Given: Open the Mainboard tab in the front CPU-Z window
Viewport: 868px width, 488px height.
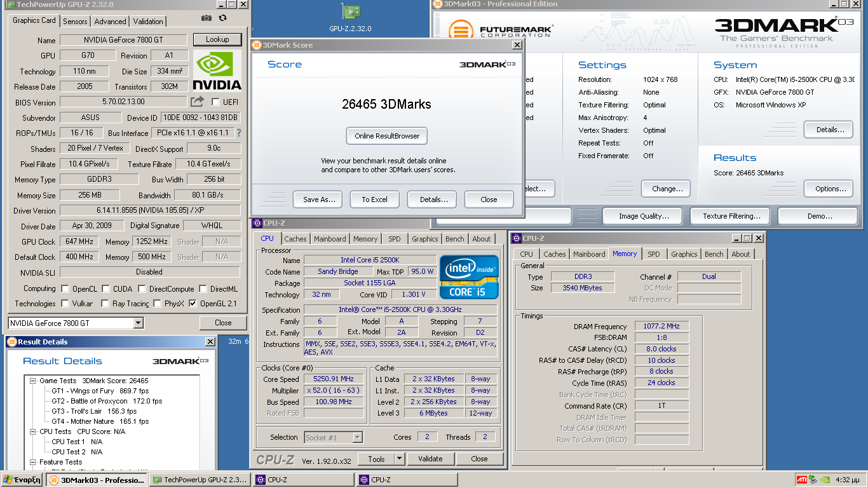Looking at the screenshot, I should [330, 239].
